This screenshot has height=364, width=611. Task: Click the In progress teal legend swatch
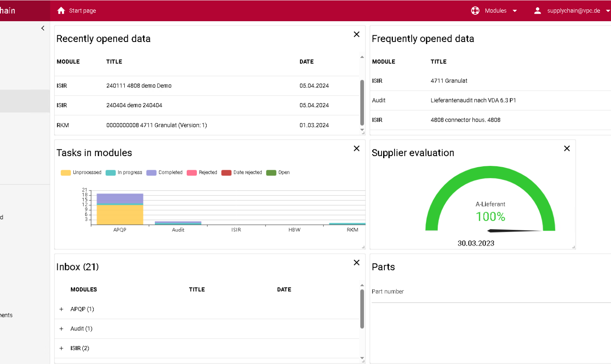click(x=111, y=173)
